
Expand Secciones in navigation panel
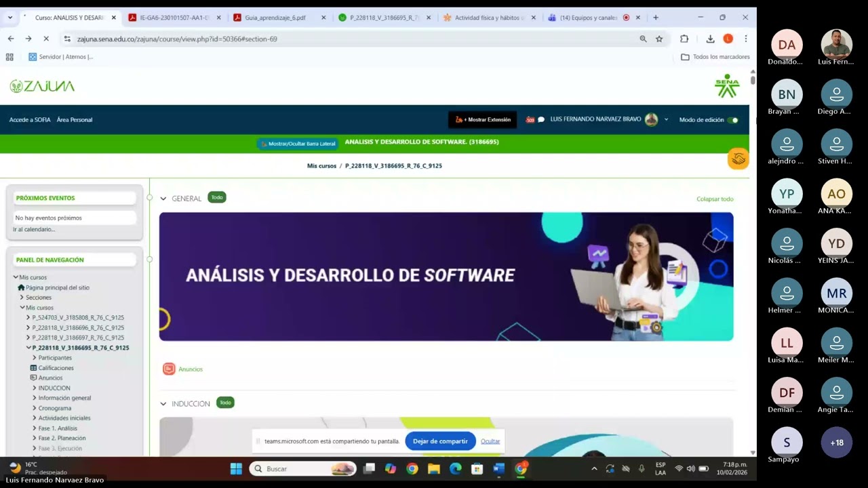pyautogui.click(x=22, y=298)
